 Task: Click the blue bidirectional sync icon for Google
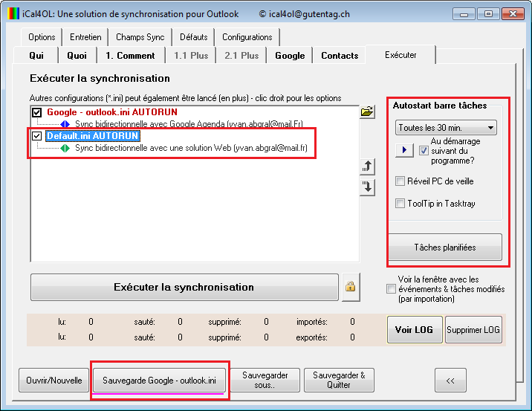pos(65,124)
